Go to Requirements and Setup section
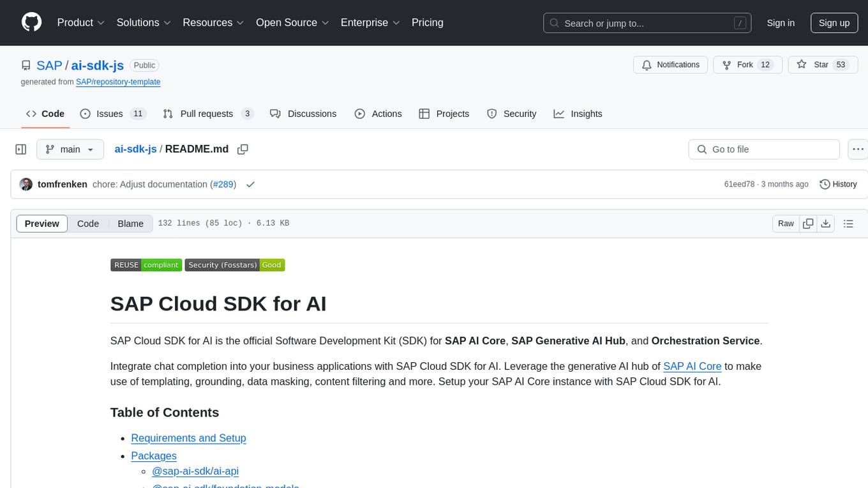The width and height of the screenshot is (868, 488). click(x=188, y=438)
